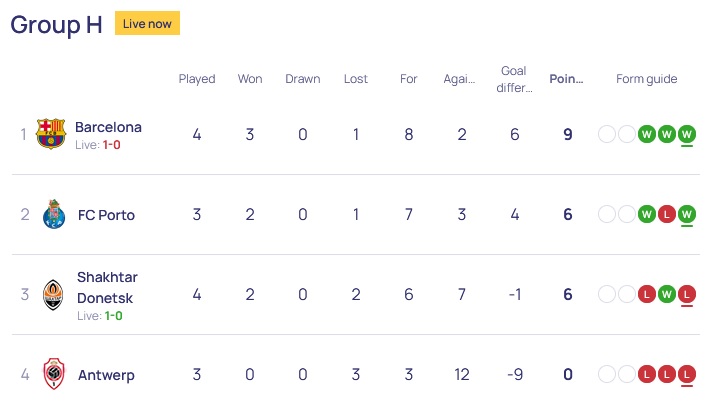Open the FC Porto team name link
712x411 pixels.
pos(106,215)
